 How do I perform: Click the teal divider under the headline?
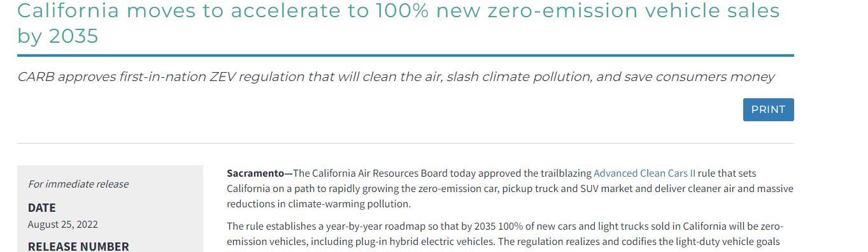point(406,56)
